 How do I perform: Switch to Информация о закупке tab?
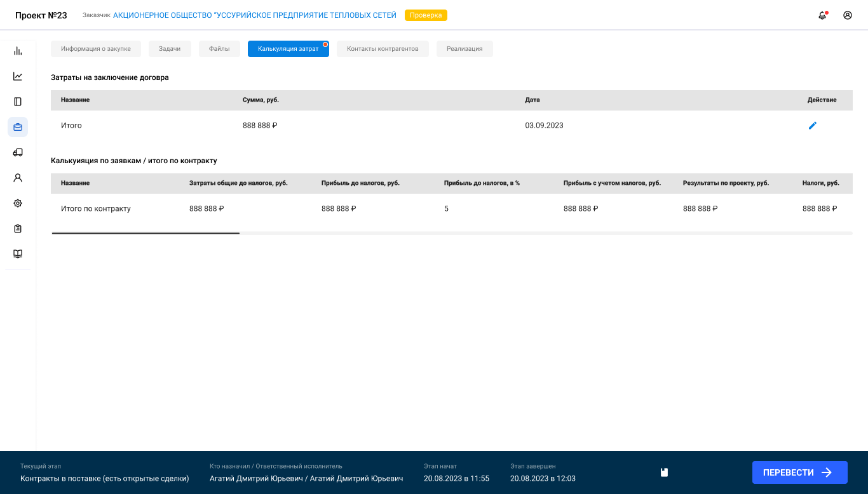pos(96,49)
